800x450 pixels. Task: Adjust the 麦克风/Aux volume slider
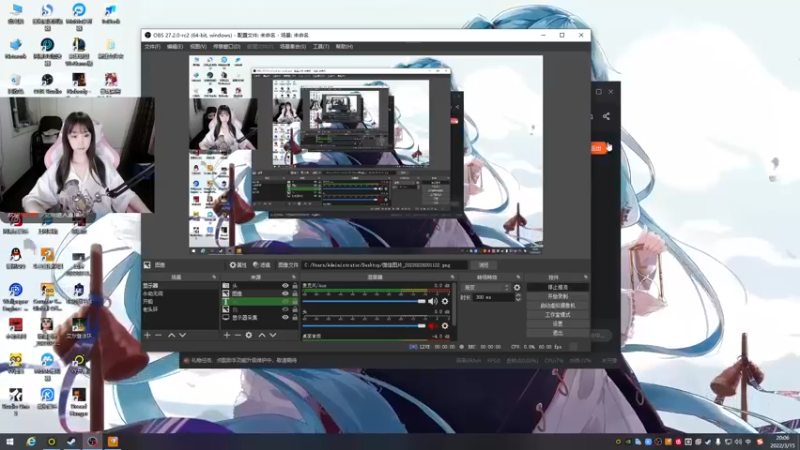[364, 302]
